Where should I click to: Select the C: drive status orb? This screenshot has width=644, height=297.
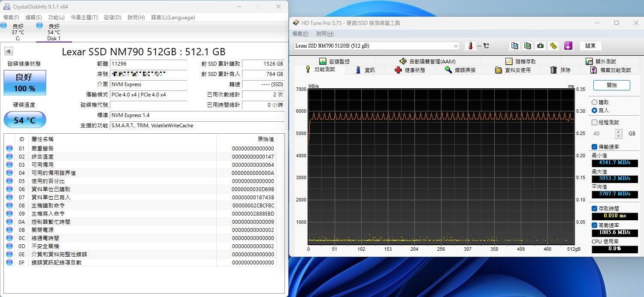pos(4,26)
